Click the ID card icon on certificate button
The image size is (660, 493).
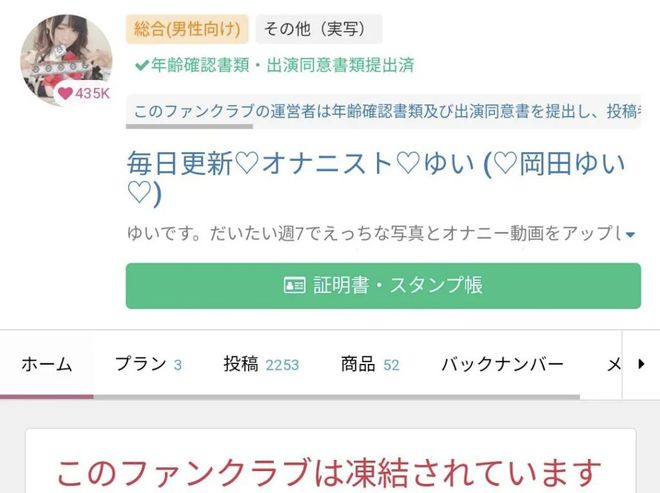(295, 285)
